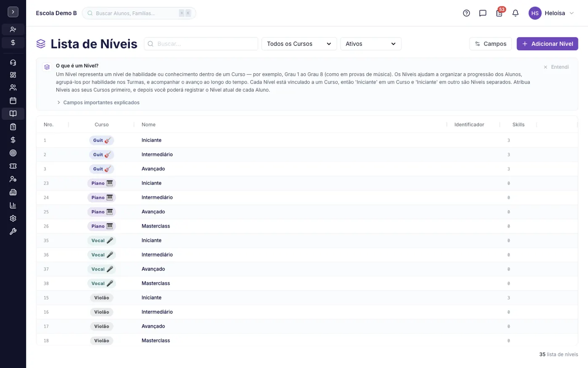Screen dimensions: 588x368
Task: Click the Violão tag in row 15
Action: (102, 298)
